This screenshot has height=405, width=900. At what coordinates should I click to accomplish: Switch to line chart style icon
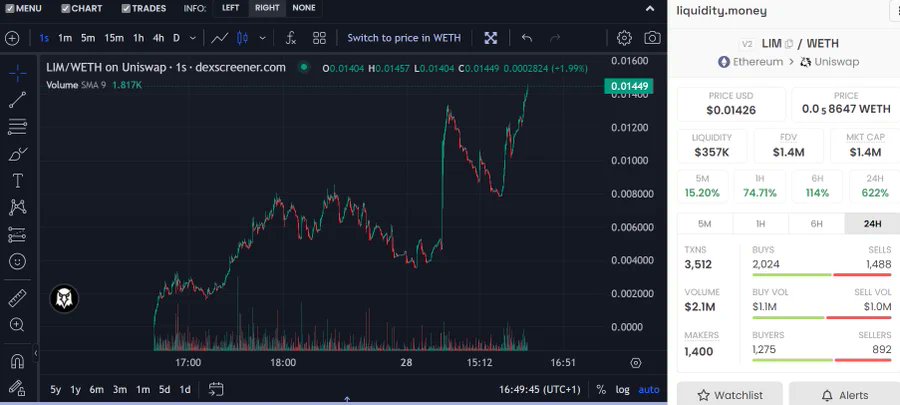pos(219,38)
